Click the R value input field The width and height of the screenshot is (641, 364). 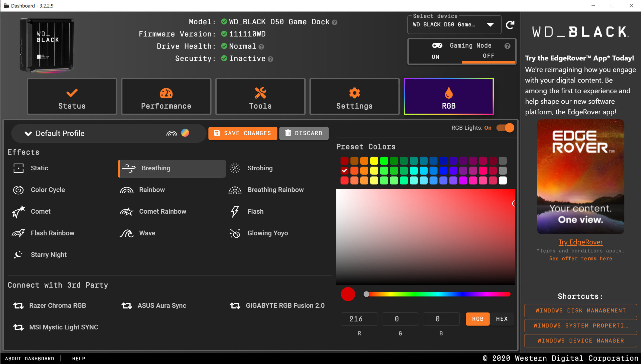click(x=359, y=319)
